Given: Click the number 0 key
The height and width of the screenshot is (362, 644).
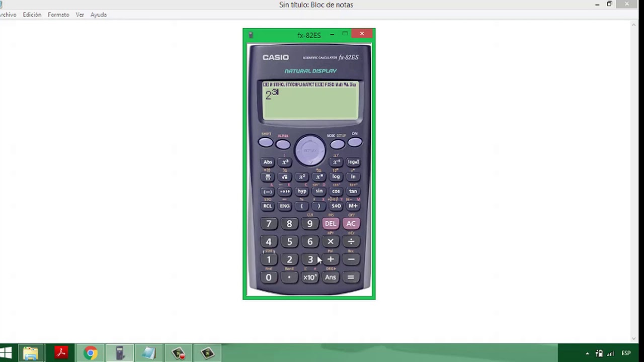Looking at the screenshot, I should (269, 278).
